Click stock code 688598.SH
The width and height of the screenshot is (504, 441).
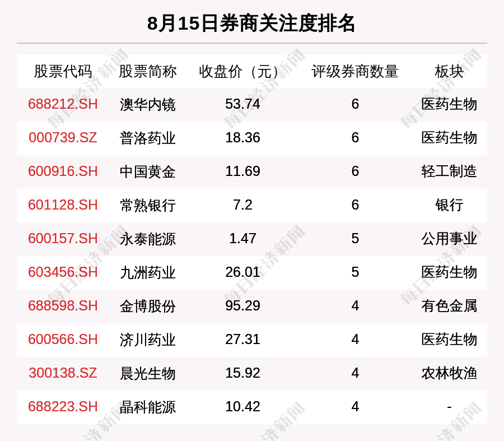[x=63, y=305]
